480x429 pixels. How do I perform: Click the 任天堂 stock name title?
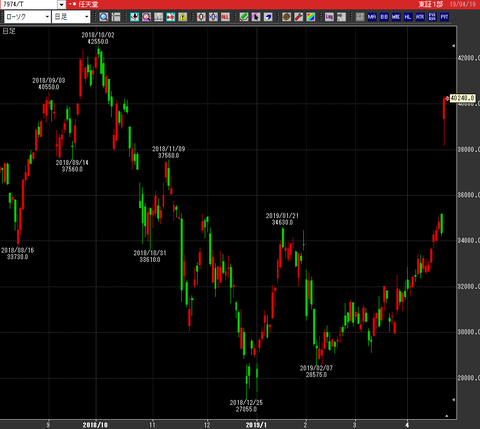pos(88,4)
